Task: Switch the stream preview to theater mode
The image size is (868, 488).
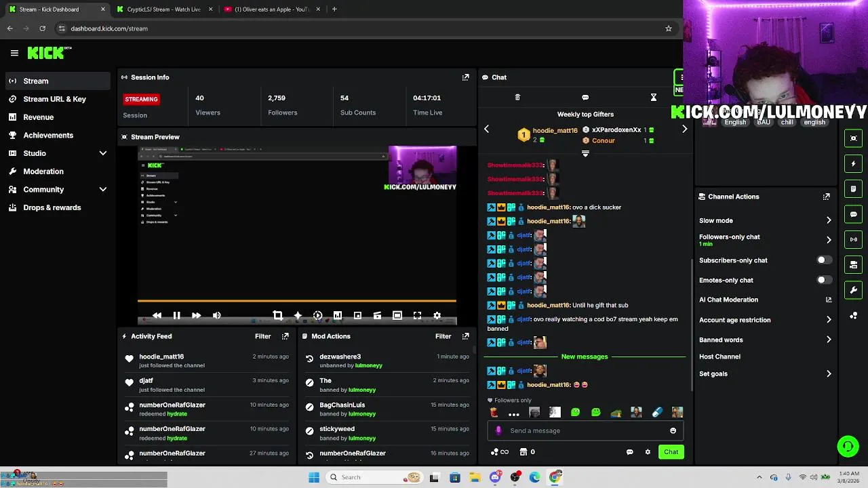Action: tap(397, 315)
